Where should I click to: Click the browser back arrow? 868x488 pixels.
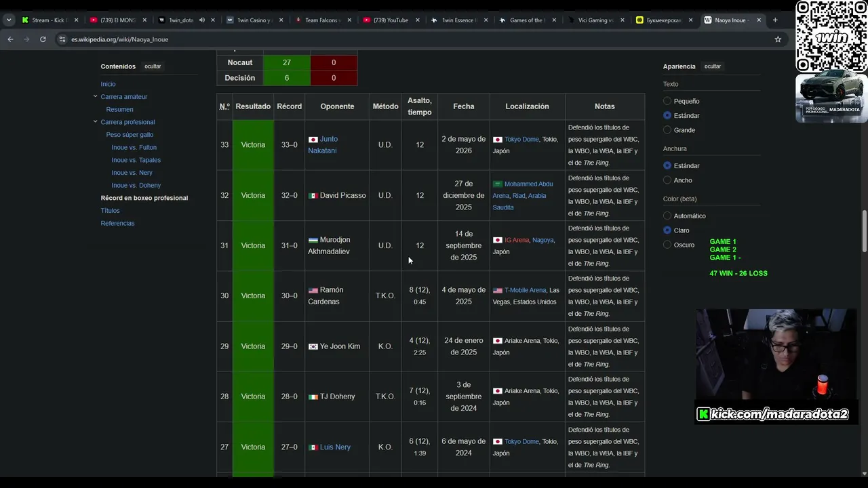click(10, 39)
